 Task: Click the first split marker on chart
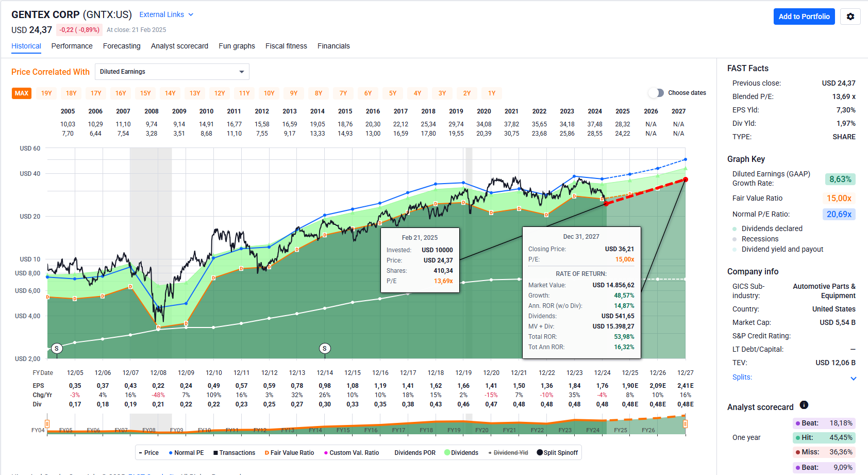[x=57, y=349]
